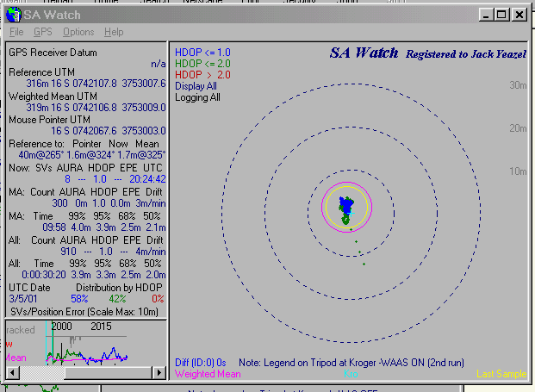The image size is (535, 392).
Task: Click the Logging All label
Action: click(197, 97)
